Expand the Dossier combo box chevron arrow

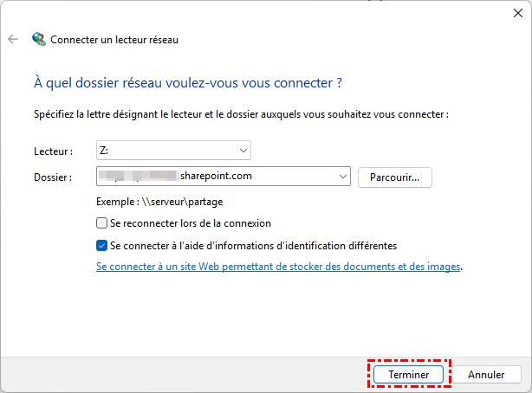coord(341,177)
